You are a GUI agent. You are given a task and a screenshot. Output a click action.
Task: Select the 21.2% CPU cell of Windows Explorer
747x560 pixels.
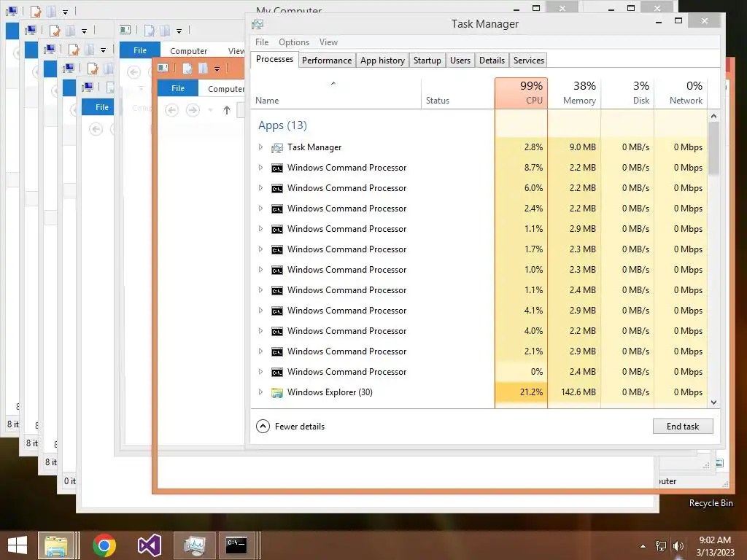point(521,392)
